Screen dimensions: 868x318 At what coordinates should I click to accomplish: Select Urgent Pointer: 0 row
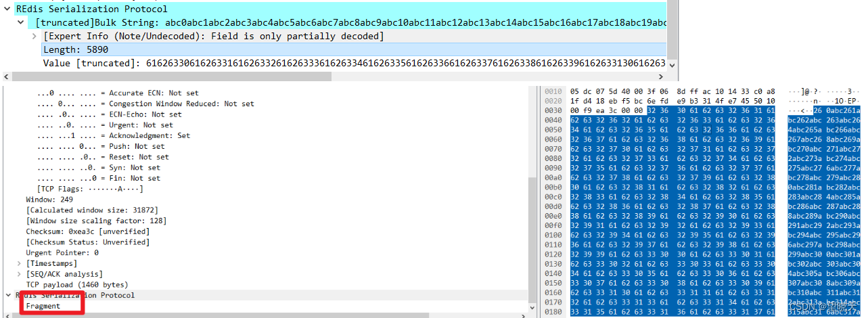tap(62, 252)
